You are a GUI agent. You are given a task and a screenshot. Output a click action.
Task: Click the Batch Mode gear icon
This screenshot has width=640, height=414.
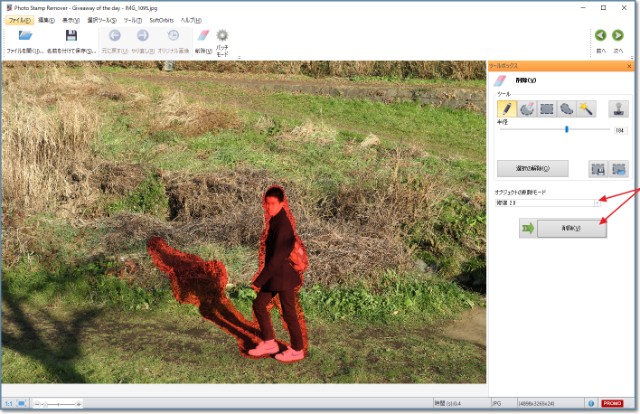[222, 36]
